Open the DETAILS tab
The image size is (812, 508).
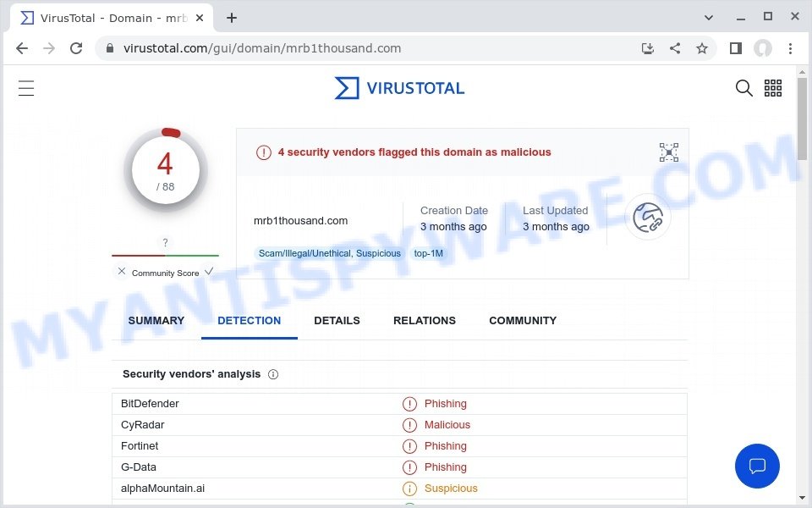coord(337,321)
